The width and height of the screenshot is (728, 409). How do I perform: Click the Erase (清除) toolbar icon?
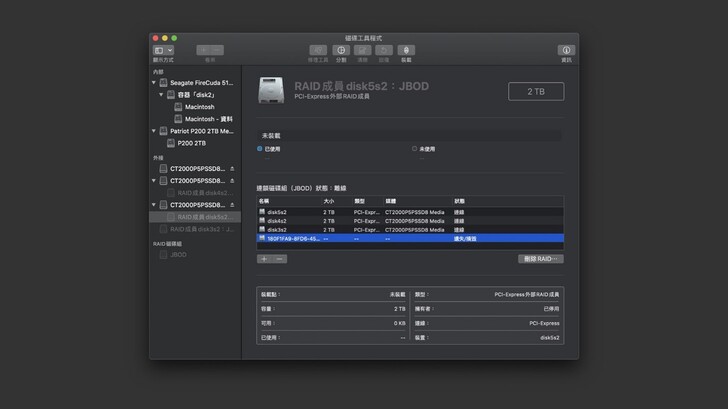tap(362, 50)
